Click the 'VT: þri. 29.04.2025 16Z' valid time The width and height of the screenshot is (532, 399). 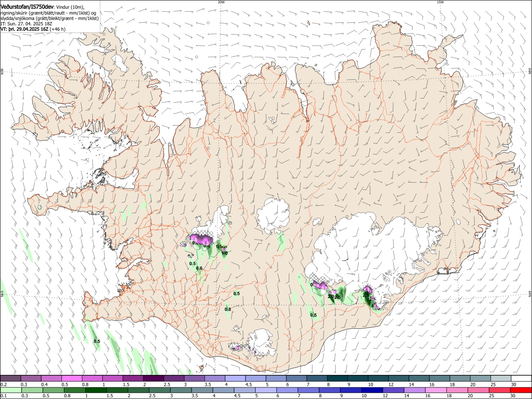click(x=25, y=29)
